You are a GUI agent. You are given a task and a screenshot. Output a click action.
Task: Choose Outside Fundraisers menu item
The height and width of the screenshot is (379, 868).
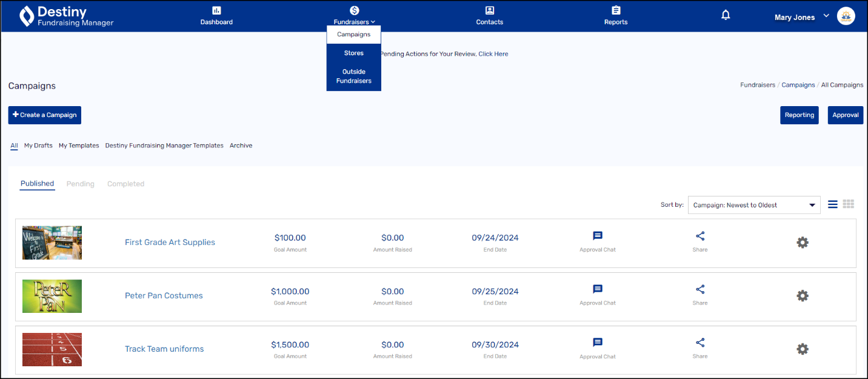[353, 76]
